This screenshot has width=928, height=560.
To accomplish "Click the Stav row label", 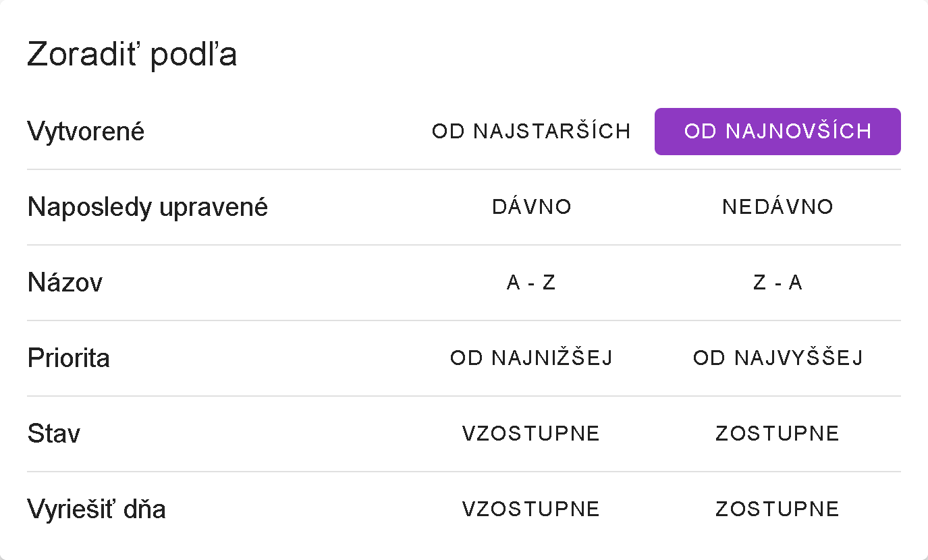I will 54,434.
